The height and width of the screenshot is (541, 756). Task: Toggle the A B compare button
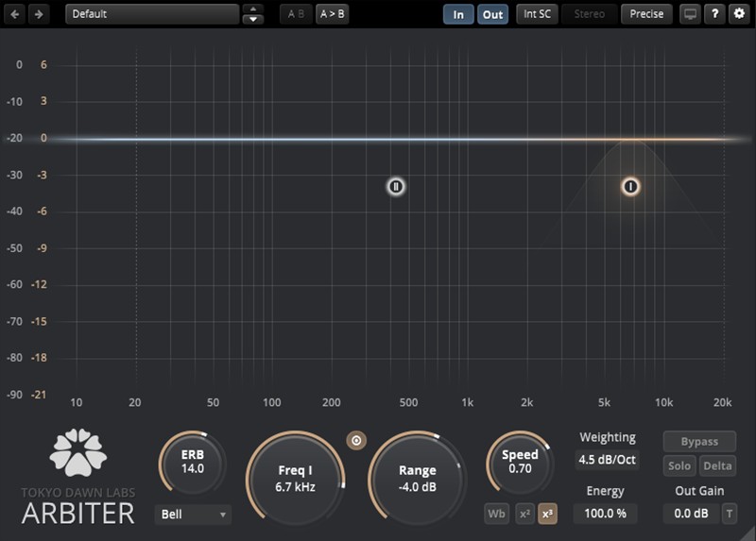(x=296, y=14)
